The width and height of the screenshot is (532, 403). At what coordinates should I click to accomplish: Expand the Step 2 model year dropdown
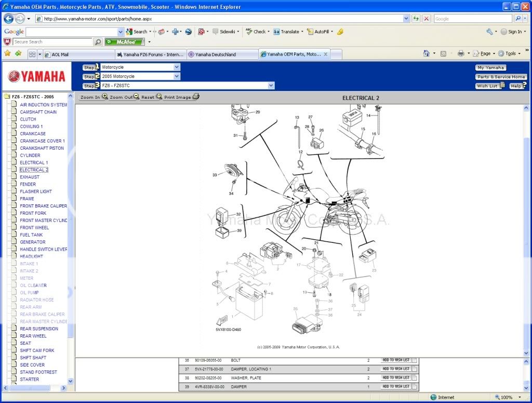click(177, 75)
